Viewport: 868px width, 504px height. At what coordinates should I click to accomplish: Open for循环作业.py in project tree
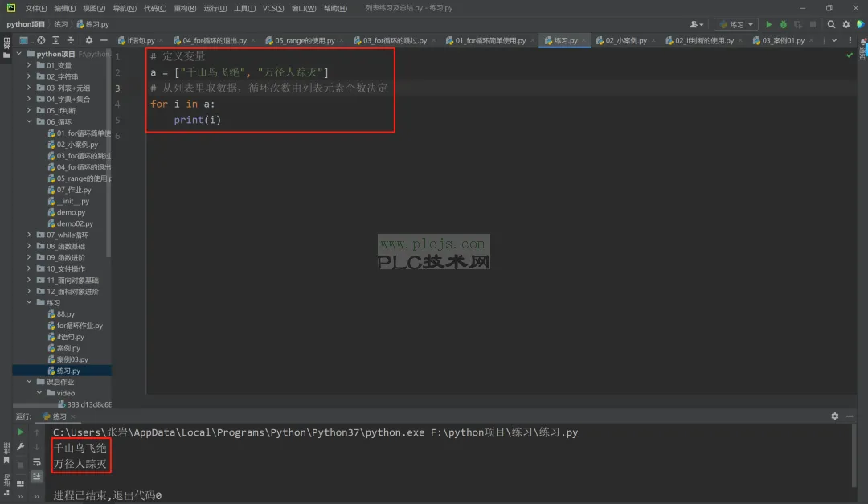[80, 325]
